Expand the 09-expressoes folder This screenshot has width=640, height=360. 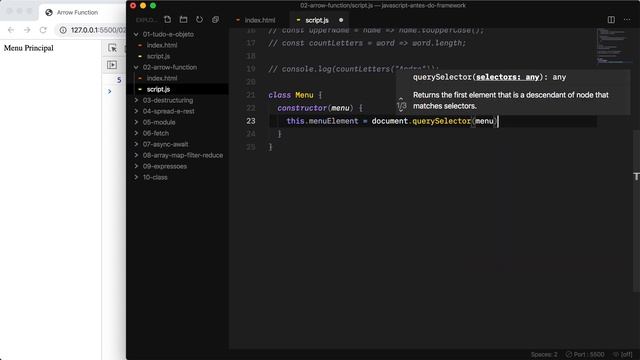(x=164, y=166)
